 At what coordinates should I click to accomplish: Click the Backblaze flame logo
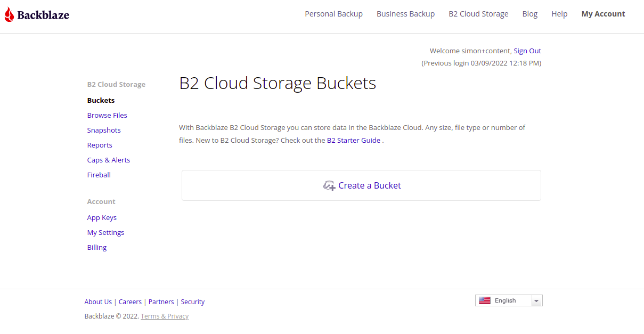pos(9,14)
